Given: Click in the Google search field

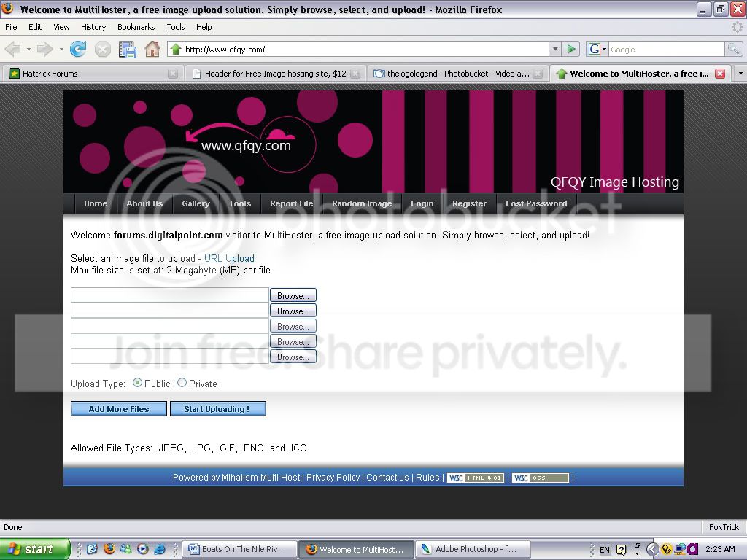Looking at the screenshot, I should pyautogui.click(x=666, y=49).
